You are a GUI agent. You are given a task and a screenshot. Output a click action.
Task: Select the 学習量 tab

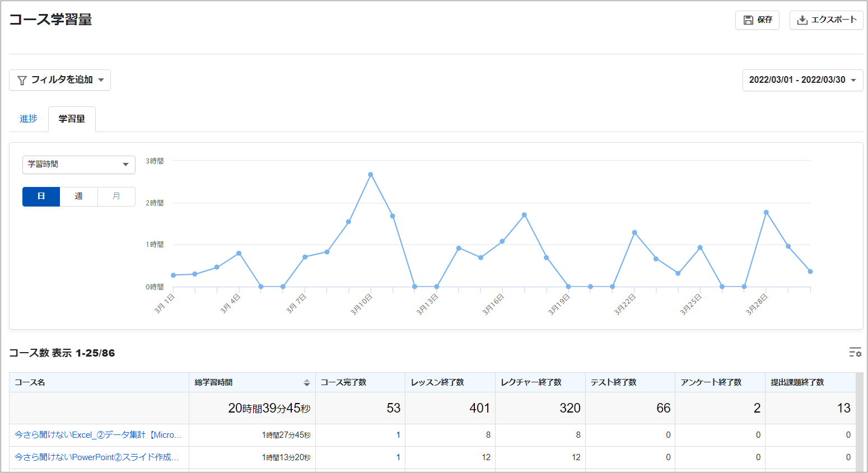point(72,119)
